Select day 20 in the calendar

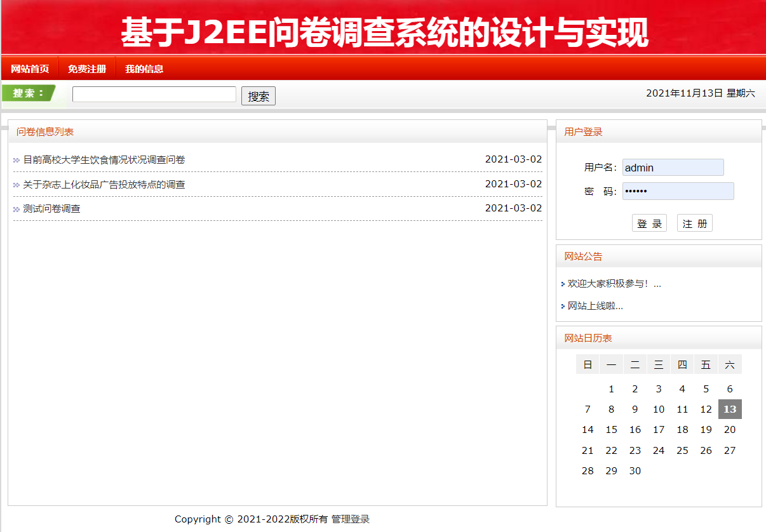point(730,430)
